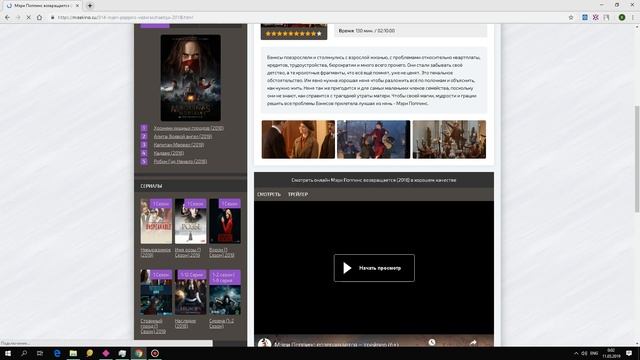
Task: Launch Microsoft Edge from the taskbar
Action: (x=57, y=353)
